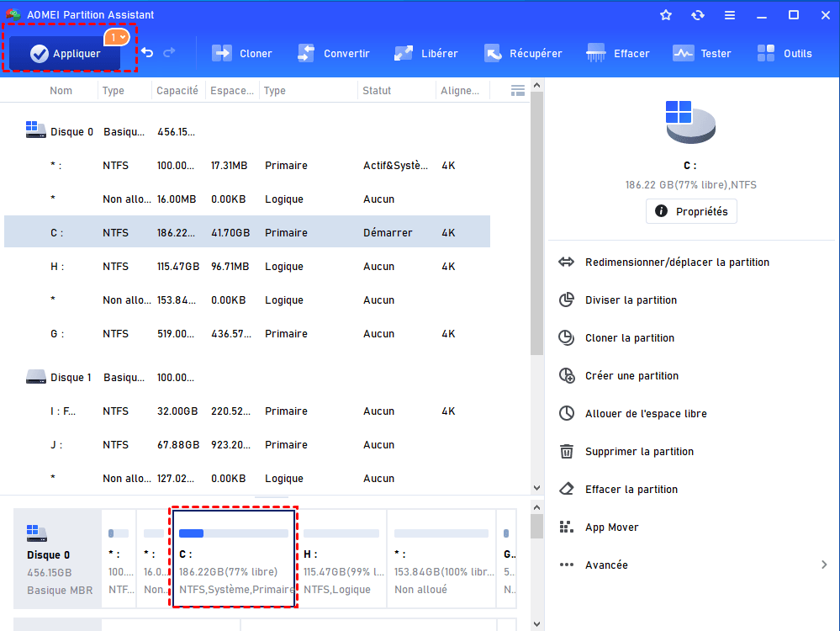Image resolution: width=840 pixels, height=631 pixels.
Task: Select 153.84GB unallocated block in disk map
Action: pos(441,558)
